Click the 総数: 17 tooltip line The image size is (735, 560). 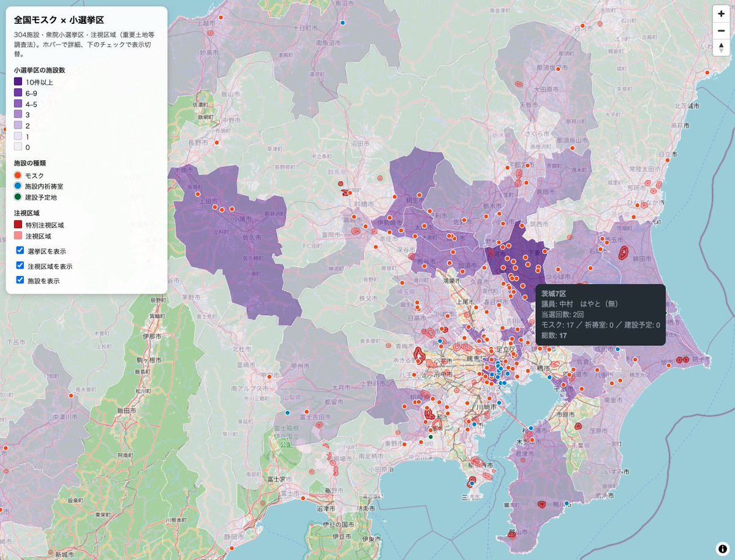[554, 335]
